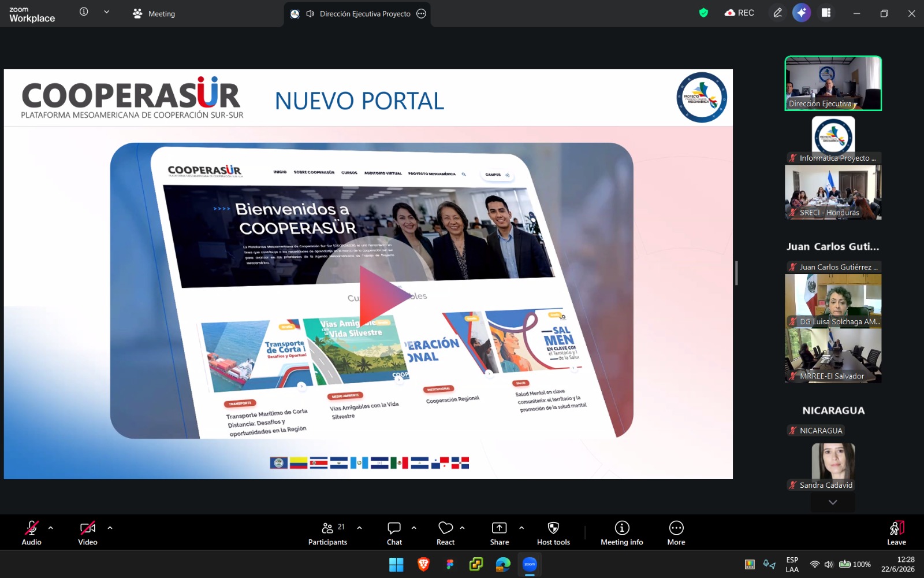Open the AI Companion sparkle icon
Image resolution: width=924 pixels, height=578 pixels.
802,13
